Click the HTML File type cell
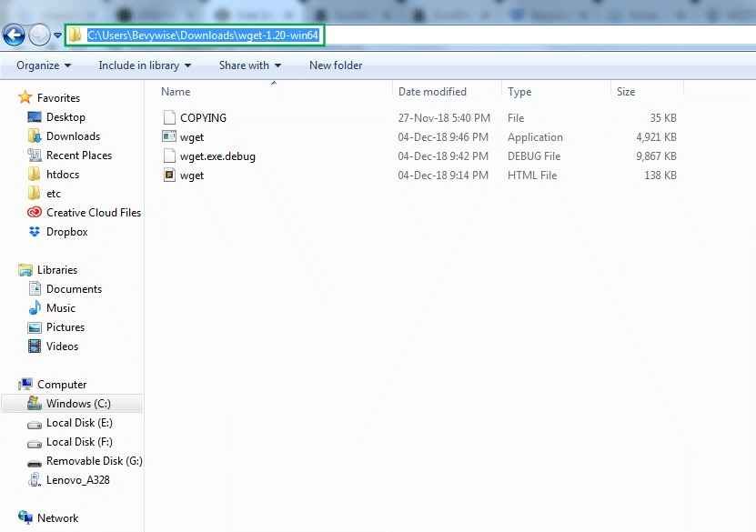The height and width of the screenshot is (532, 756). tap(532, 175)
